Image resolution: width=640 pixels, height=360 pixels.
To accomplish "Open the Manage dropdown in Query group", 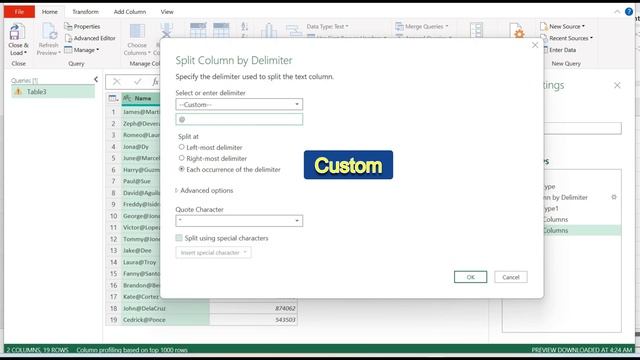I will pyautogui.click(x=82, y=50).
